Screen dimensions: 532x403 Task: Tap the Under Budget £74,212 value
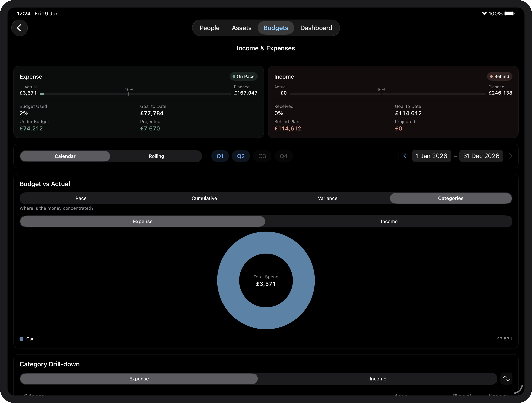point(31,129)
